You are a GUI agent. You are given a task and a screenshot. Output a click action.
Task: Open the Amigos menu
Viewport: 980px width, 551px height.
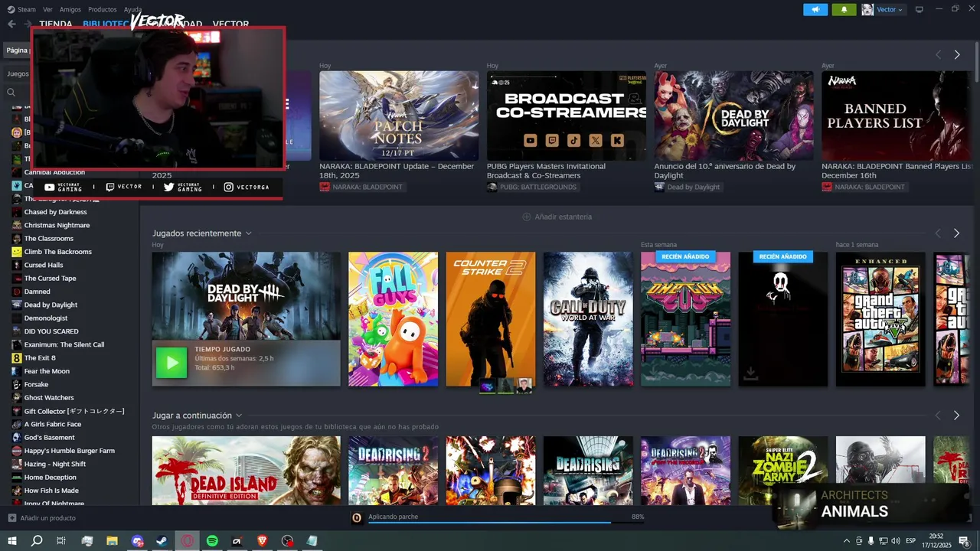(70, 9)
